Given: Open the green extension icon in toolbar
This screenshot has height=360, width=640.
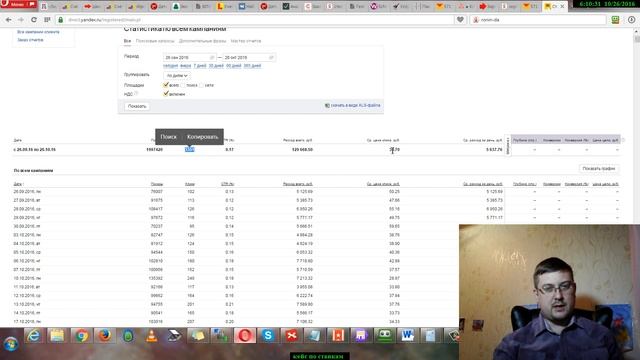Looking at the screenshot, I should [615, 20].
